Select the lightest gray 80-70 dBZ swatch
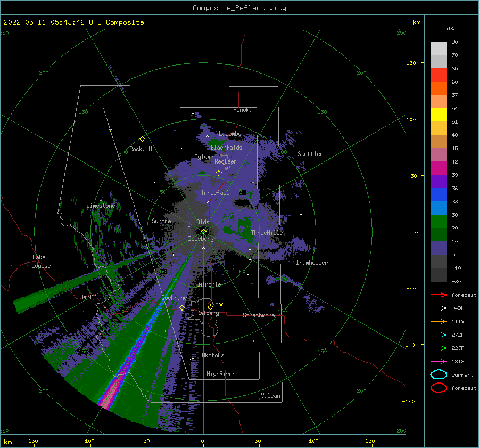The height and width of the screenshot is (448, 479). point(439,48)
